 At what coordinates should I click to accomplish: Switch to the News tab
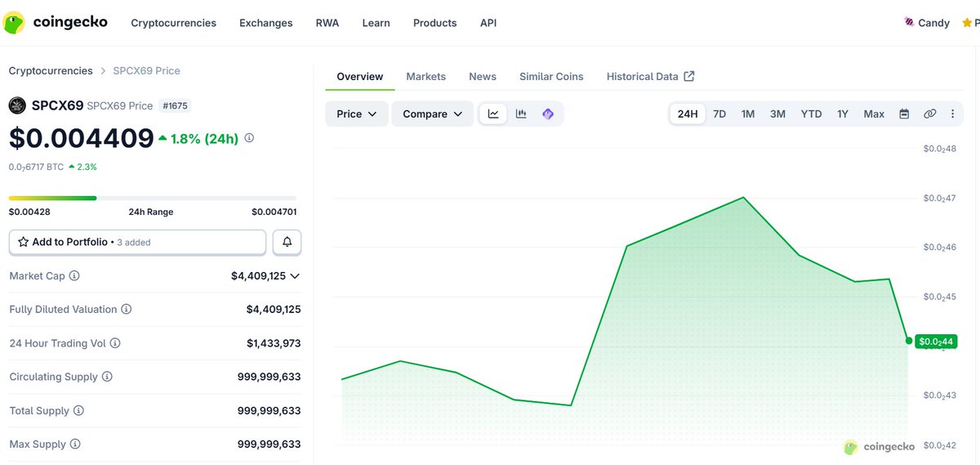(483, 76)
